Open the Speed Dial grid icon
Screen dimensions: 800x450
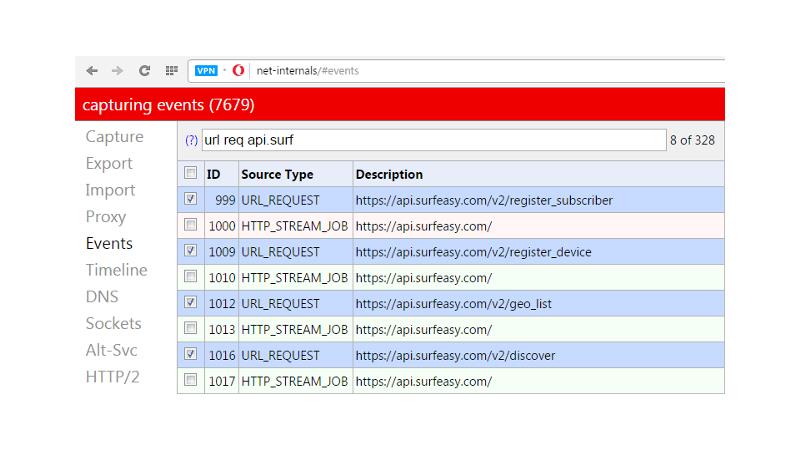[x=171, y=70]
